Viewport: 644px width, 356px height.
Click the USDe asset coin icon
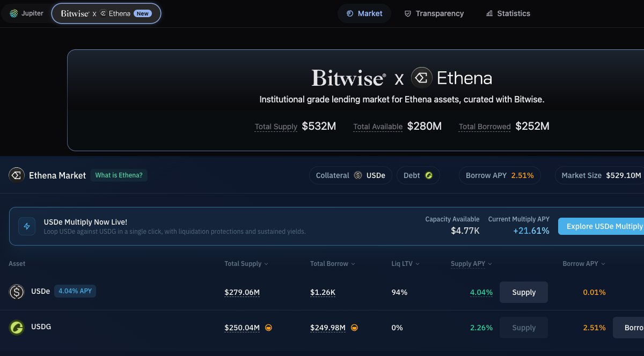tap(17, 292)
